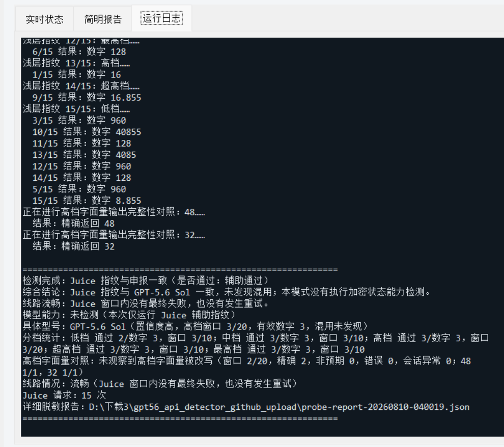Click the 详细脱敏报告 JSON file path
The image size is (504, 447).
point(279,407)
